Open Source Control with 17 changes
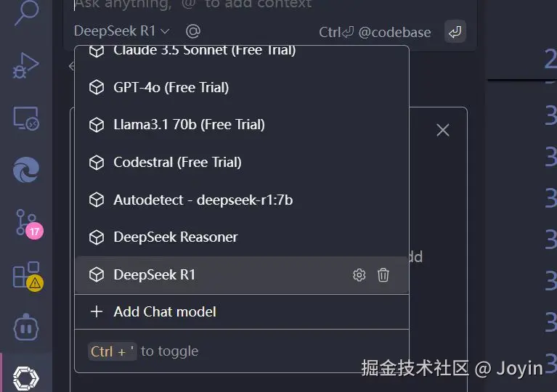Screen dimensions: 557x392 pyautogui.click(x=26, y=222)
